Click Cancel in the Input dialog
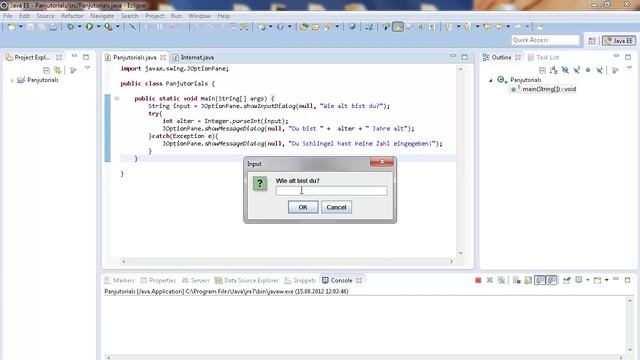The image size is (640, 360). pyautogui.click(x=336, y=207)
